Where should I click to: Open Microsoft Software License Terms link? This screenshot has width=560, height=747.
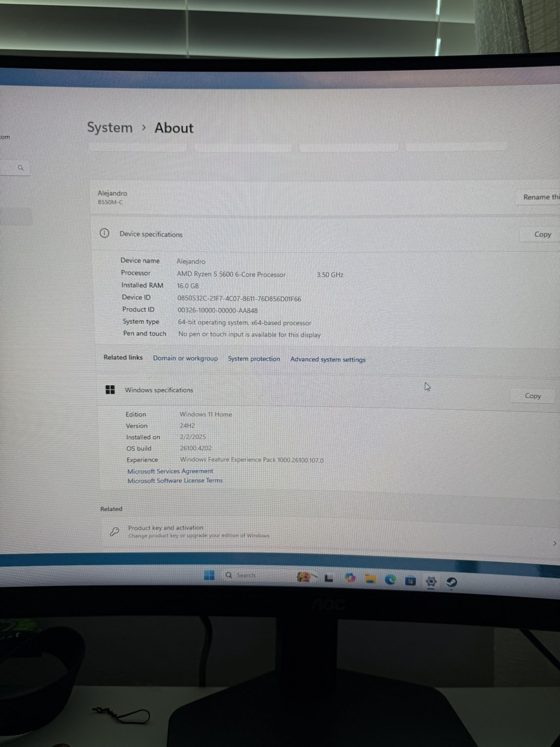(x=175, y=480)
